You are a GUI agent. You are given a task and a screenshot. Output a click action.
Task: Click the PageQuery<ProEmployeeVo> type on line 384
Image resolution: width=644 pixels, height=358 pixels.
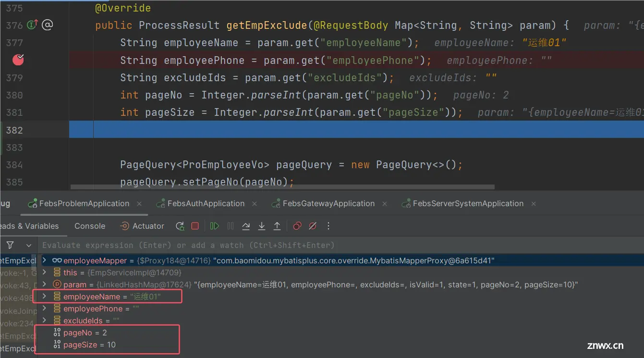[195, 165]
